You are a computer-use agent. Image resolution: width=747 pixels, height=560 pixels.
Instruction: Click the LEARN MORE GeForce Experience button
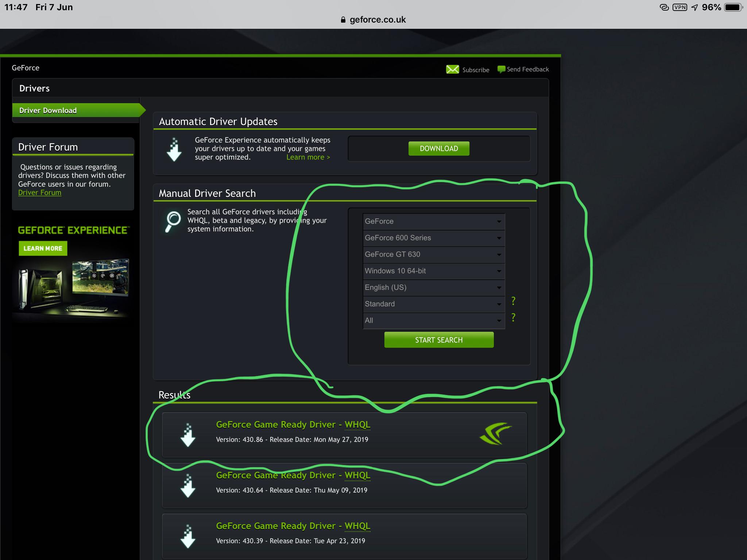click(43, 248)
